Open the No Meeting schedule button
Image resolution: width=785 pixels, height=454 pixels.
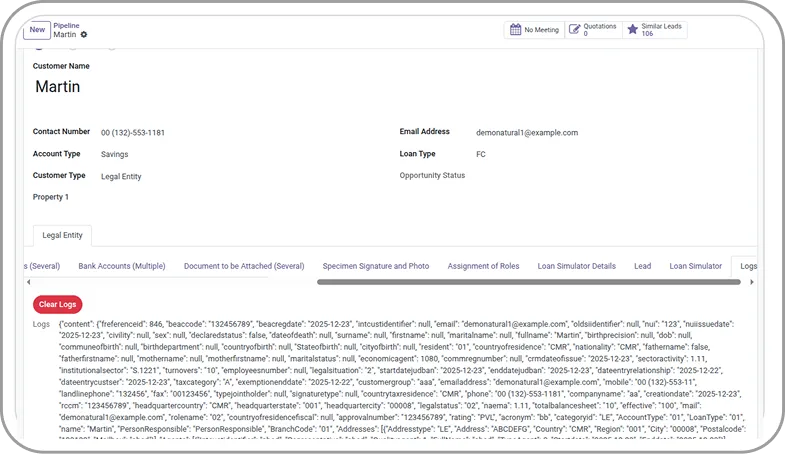click(x=534, y=30)
